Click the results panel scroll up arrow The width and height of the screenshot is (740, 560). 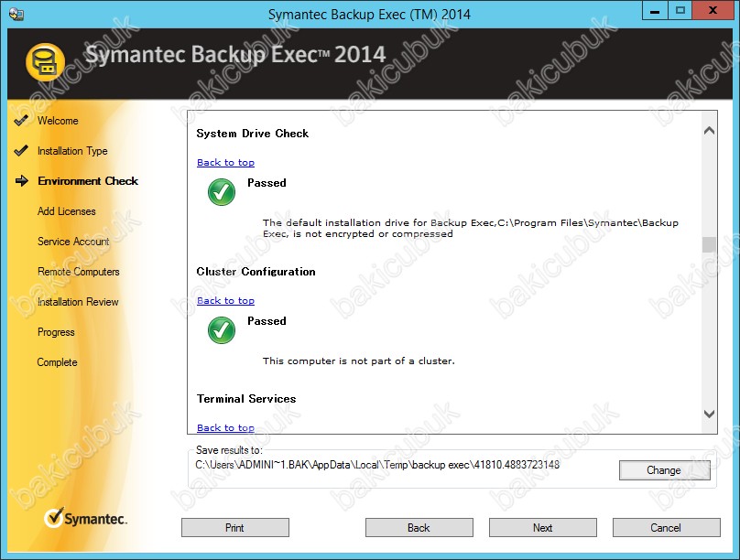[709, 131]
